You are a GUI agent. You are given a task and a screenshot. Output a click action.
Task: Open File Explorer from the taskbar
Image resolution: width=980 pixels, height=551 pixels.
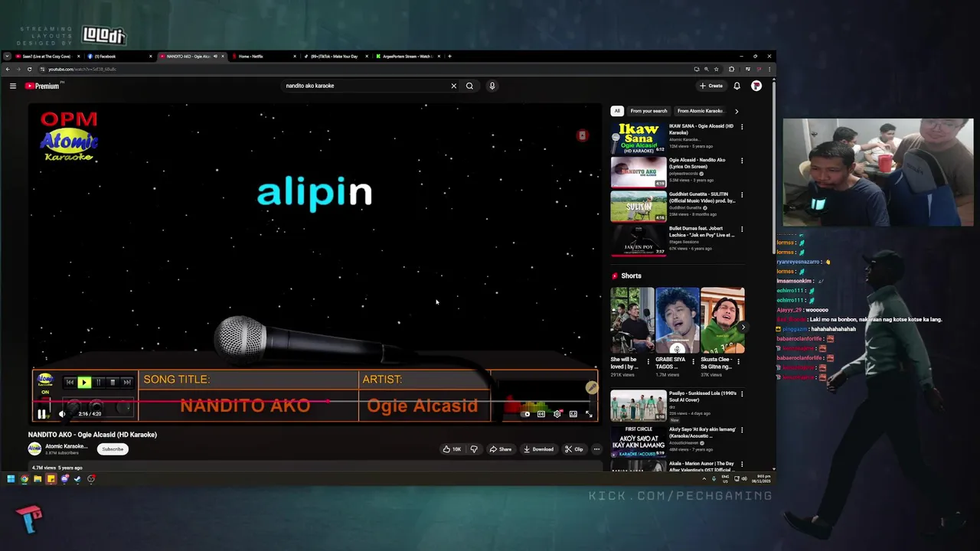pos(38,479)
